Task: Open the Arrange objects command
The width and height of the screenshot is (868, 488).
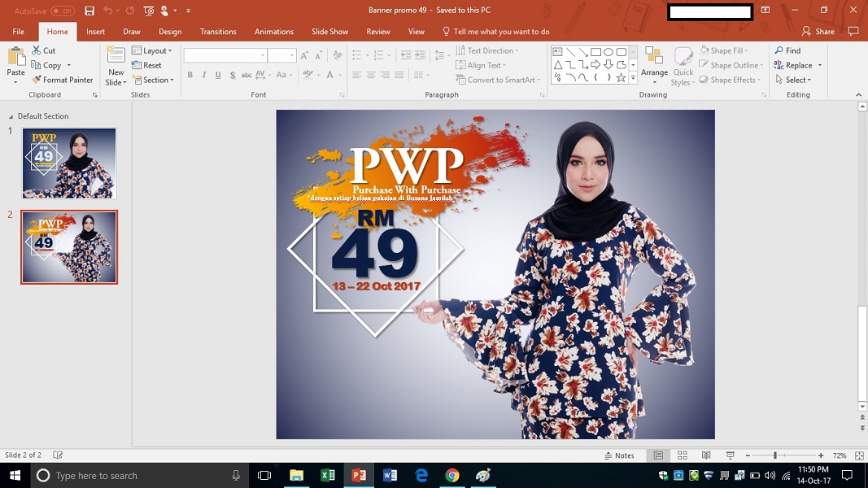Action: [x=654, y=66]
